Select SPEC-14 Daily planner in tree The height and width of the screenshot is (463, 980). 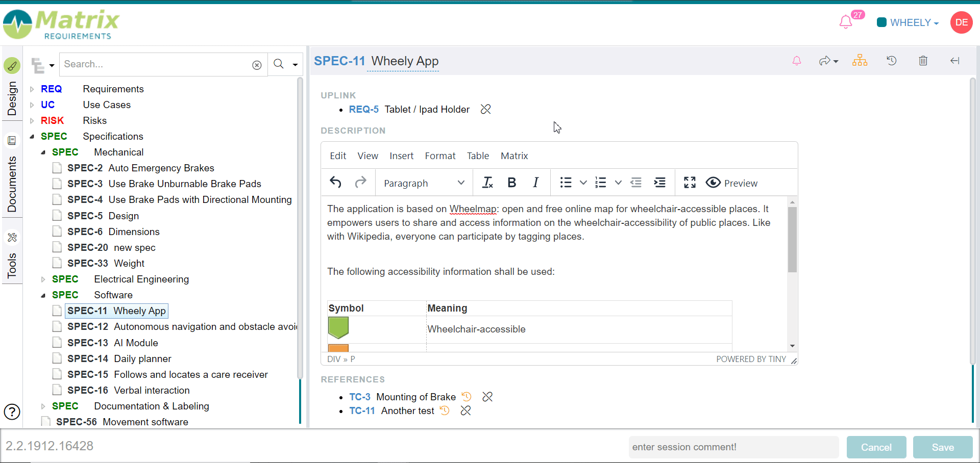coord(119,358)
